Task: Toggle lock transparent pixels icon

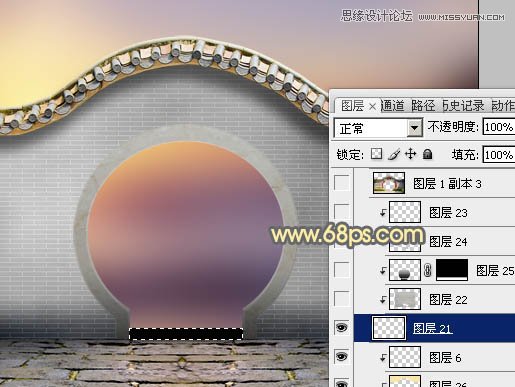Action: point(377,154)
